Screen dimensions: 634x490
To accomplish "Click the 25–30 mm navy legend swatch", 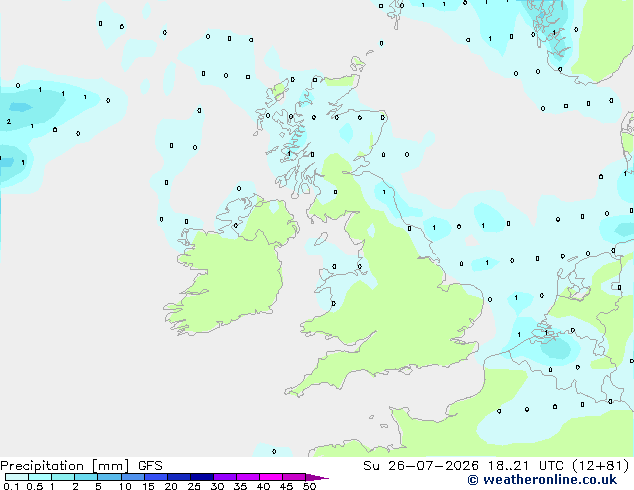I will pos(202,477).
